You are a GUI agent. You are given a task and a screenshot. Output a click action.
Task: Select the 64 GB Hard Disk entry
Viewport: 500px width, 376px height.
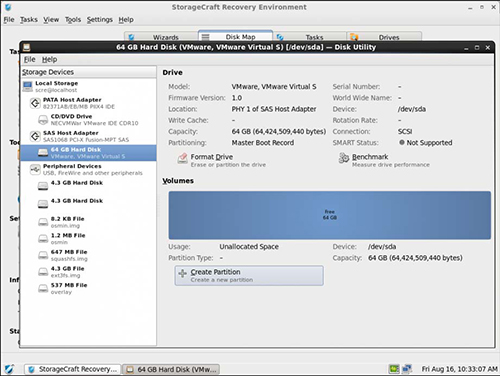pyautogui.click(x=88, y=153)
